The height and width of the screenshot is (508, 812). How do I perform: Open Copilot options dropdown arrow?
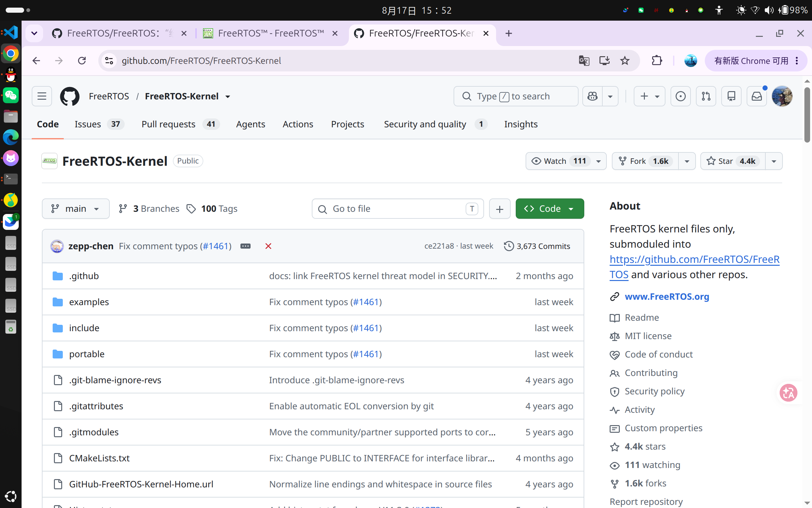click(610, 97)
